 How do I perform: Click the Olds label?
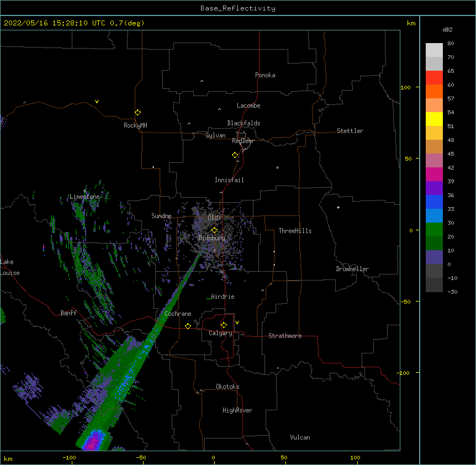coord(214,218)
